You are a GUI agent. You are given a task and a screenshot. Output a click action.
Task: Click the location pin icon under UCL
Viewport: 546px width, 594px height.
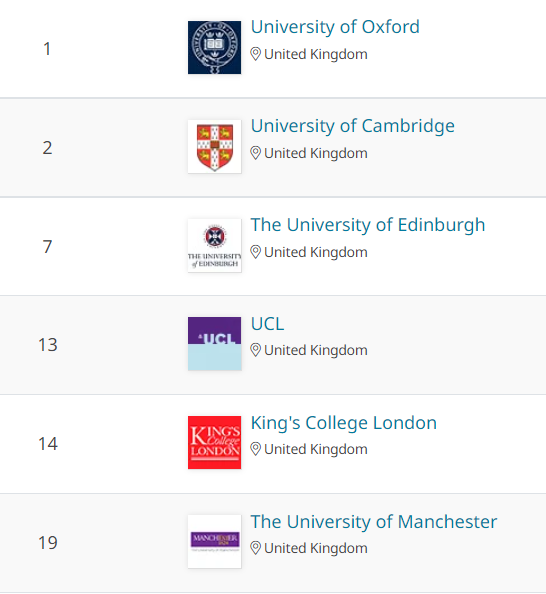pos(255,350)
